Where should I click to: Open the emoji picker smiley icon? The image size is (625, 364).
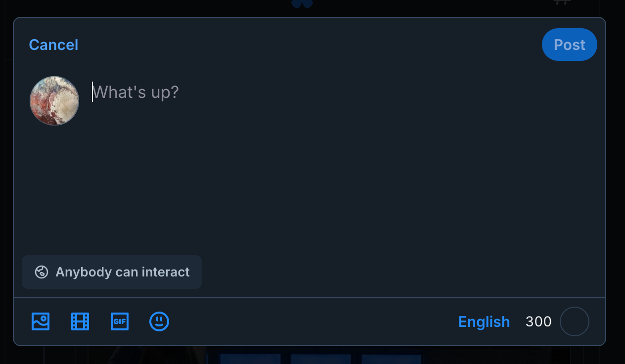[x=159, y=321]
